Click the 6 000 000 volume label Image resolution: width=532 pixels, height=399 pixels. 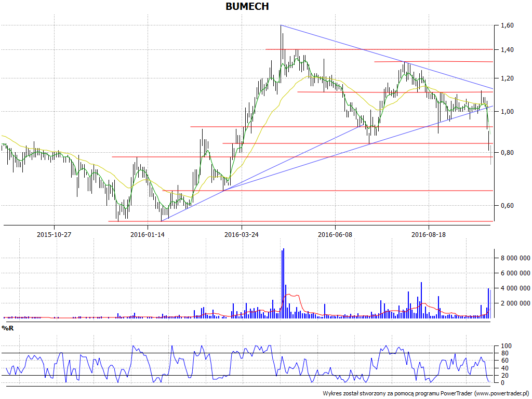(515, 273)
